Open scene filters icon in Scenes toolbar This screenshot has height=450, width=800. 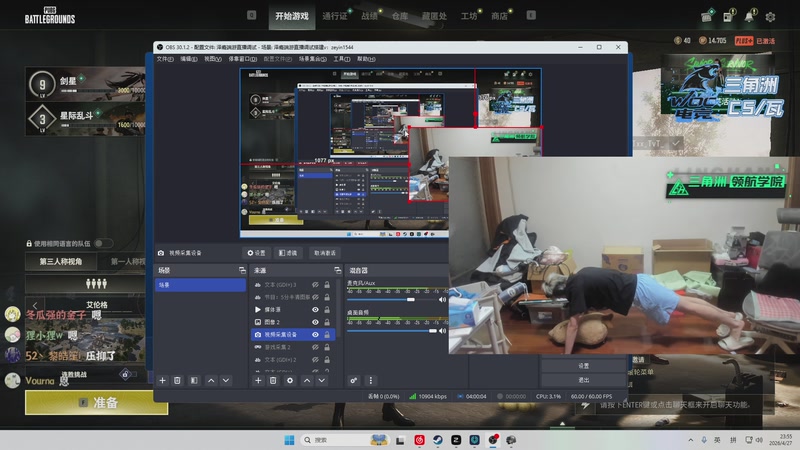click(x=194, y=381)
